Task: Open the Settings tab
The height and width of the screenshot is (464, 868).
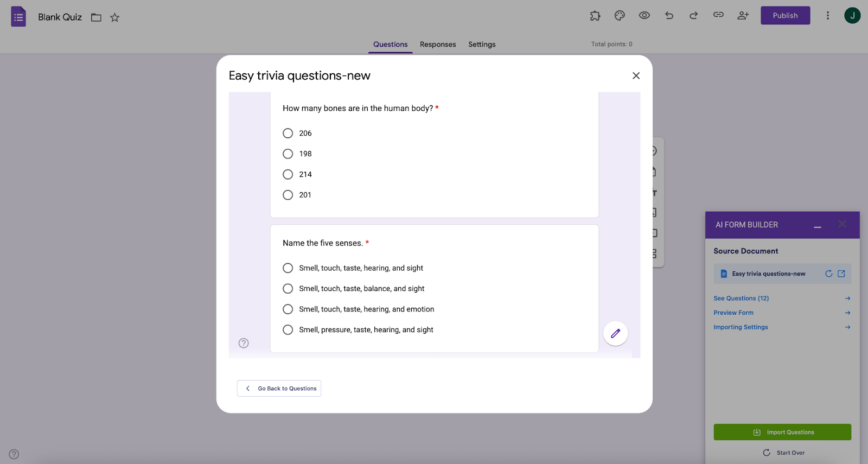Action: click(481, 44)
